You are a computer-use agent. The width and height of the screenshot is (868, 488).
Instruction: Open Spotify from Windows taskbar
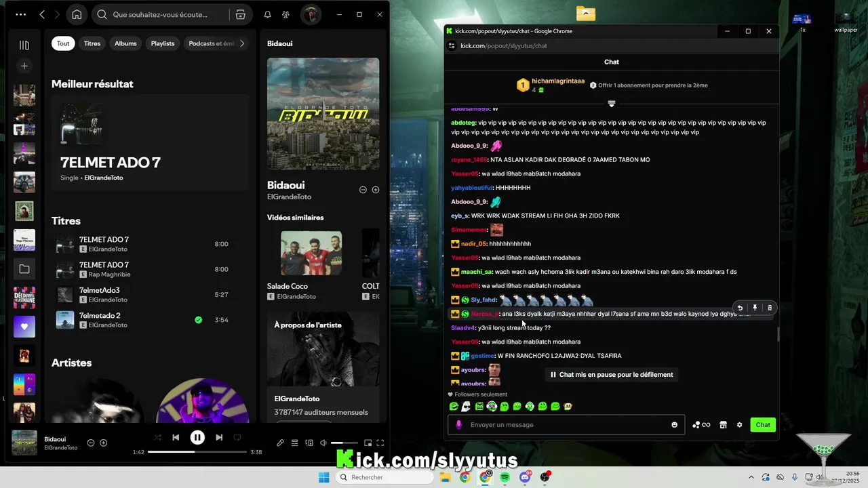pyautogui.click(x=505, y=477)
